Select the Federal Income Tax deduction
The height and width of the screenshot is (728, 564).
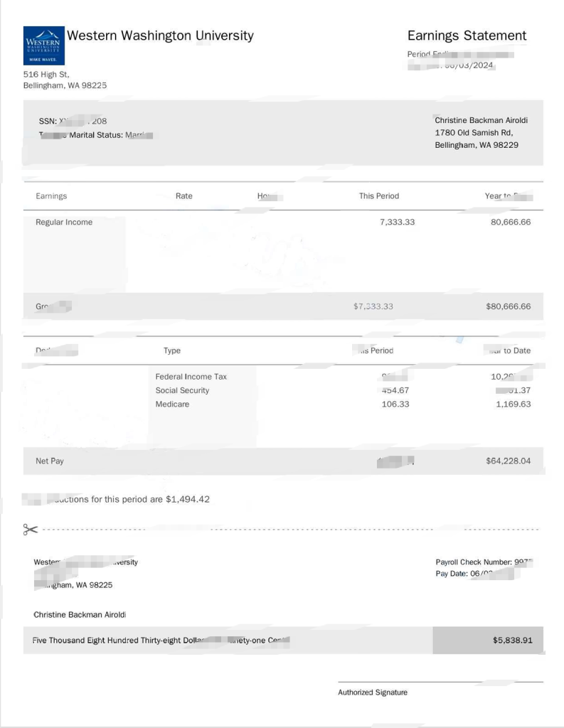(191, 377)
